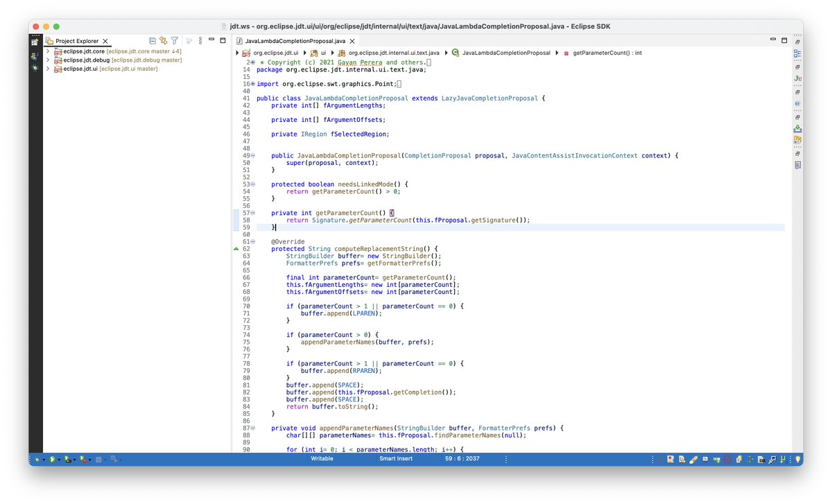Screen dimensions: 832x504
Task: Click Collapse All icon in Project Explorer
Action: [x=153, y=41]
